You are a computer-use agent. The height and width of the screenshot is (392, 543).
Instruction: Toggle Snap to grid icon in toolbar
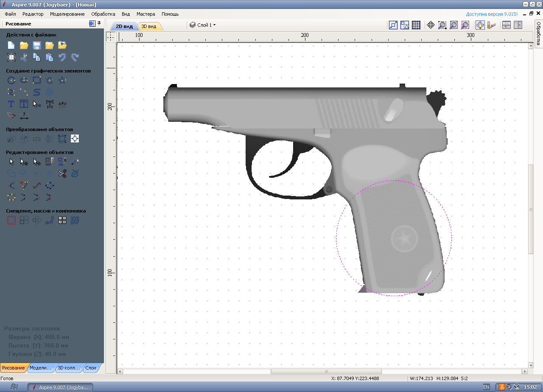coord(416,25)
